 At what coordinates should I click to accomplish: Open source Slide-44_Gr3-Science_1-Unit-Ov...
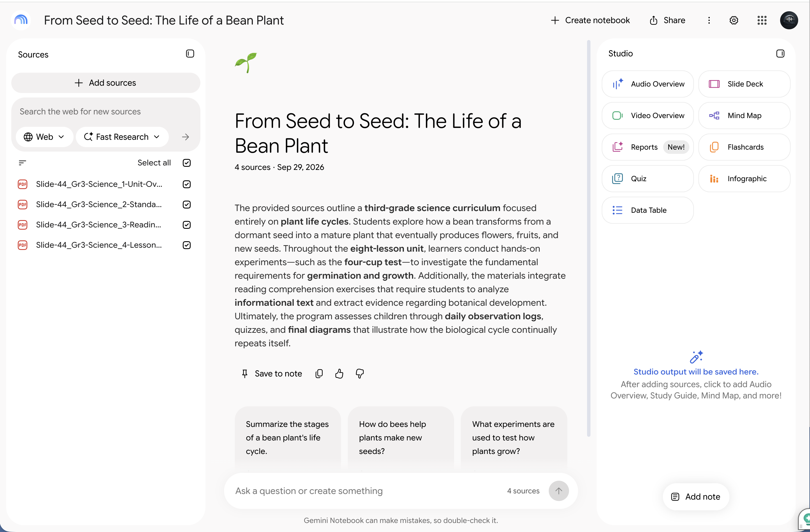pos(99,184)
